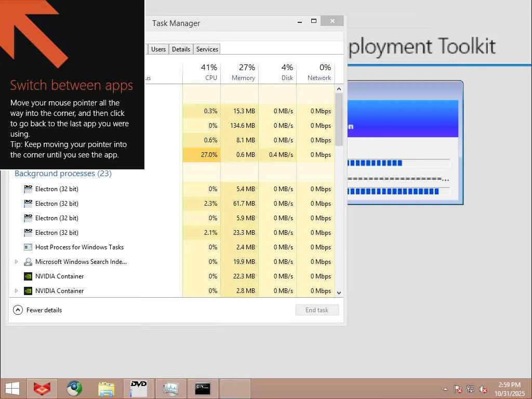Sort processes by the CPU column
The height and width of the screenshot is (399, 532).
click(202, 72)
